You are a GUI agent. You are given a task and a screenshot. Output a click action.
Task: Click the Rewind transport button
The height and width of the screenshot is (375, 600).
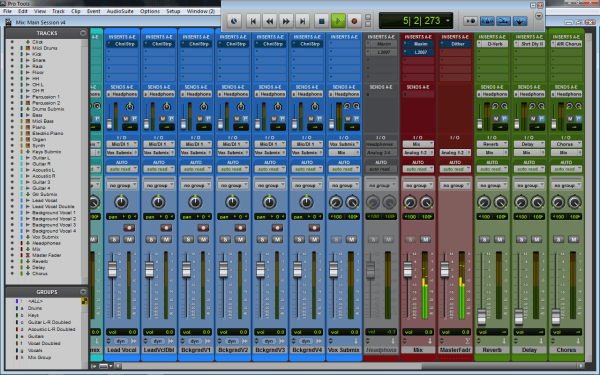coord(269,21)
